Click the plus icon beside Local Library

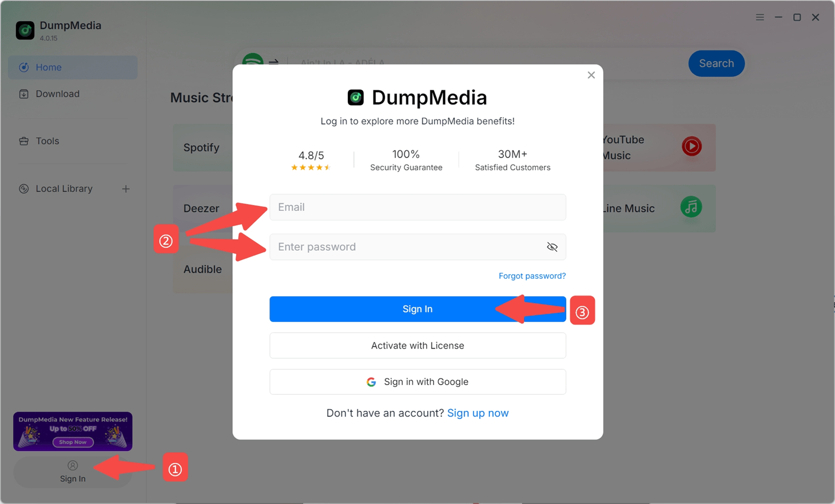click(126, 189)
